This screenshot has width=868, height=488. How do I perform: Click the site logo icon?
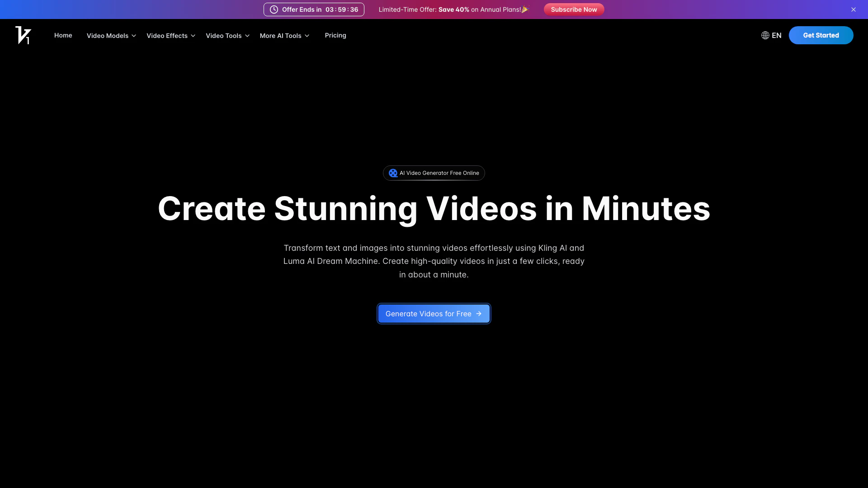[23, 35]
